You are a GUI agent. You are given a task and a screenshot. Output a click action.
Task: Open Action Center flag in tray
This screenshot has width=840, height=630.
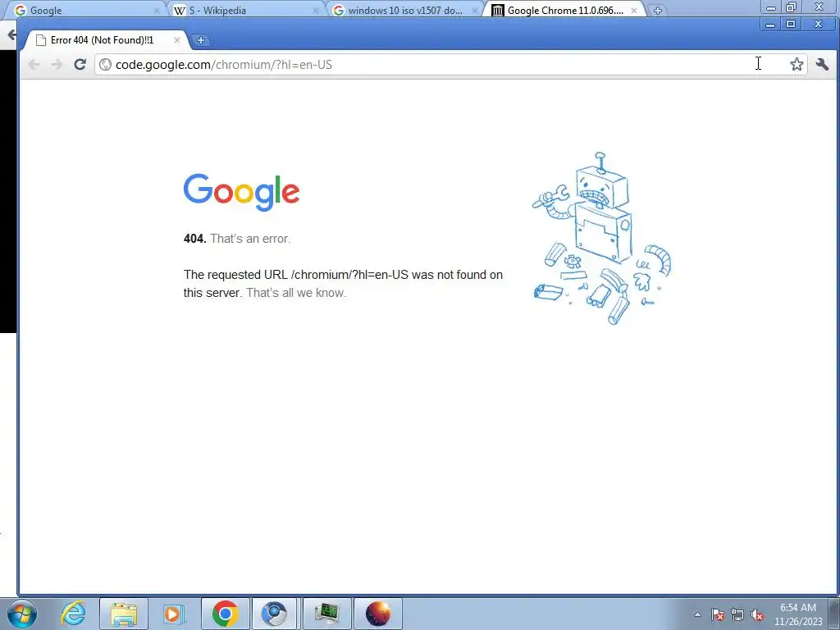pyautogui.click(x=718, y=615)
